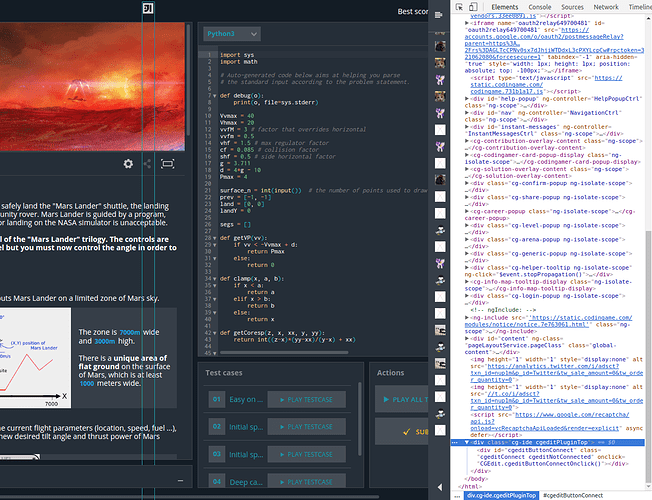The image size is (652, 500).
Task: Toggle fullscreen for the game viewer
Action: [x=168, y=163]
